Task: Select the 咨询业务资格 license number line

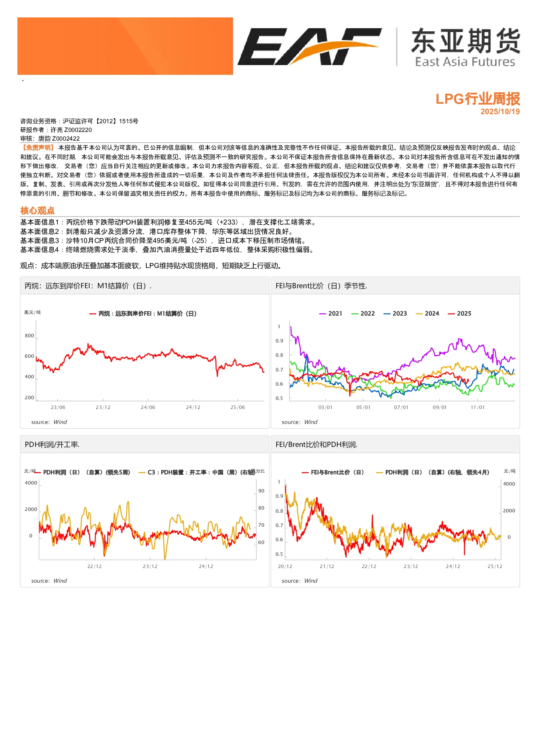Action: [x=79, y=121]
